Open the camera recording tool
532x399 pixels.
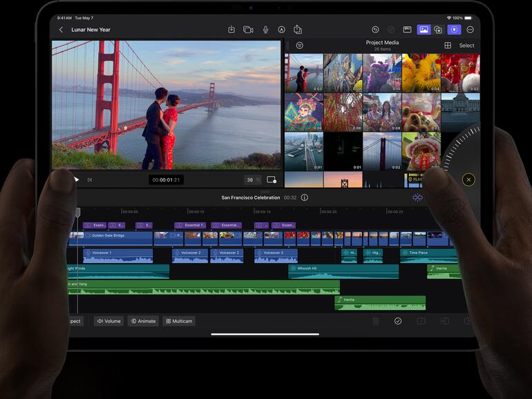click(x=248, y=30)
